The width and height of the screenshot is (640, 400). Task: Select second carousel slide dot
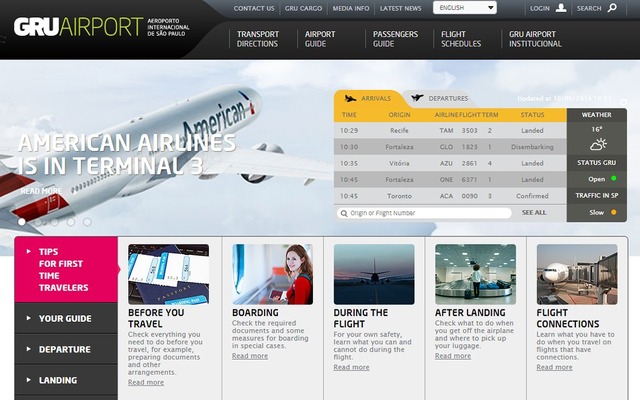(38, 222)
